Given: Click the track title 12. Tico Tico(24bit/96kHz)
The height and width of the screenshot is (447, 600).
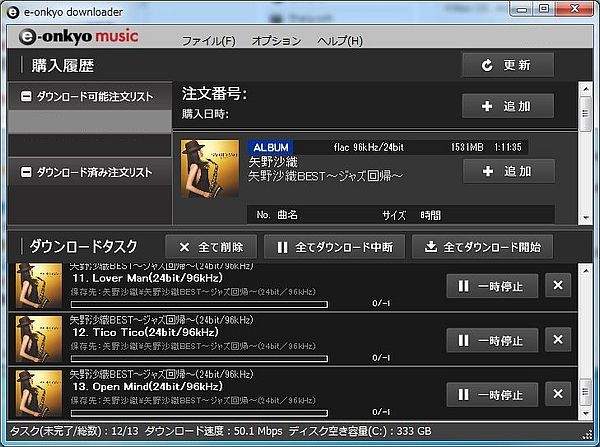Looking at the screenshot, I should coord(145,332).
